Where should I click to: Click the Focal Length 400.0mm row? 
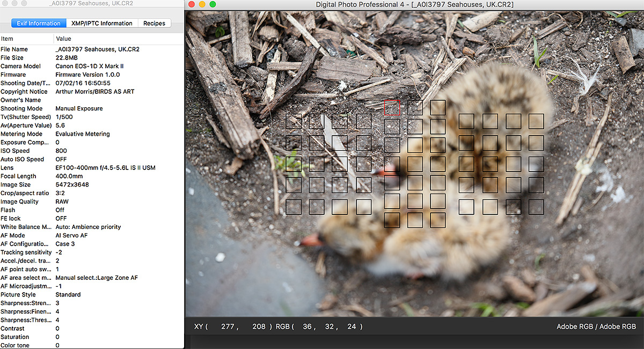coord(92,176)
